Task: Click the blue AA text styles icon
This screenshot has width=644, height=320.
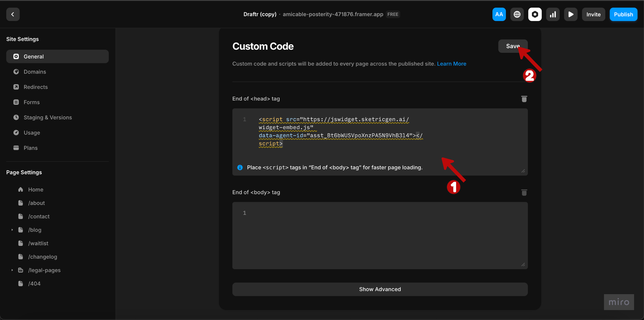Action: (x=499, y=14)
